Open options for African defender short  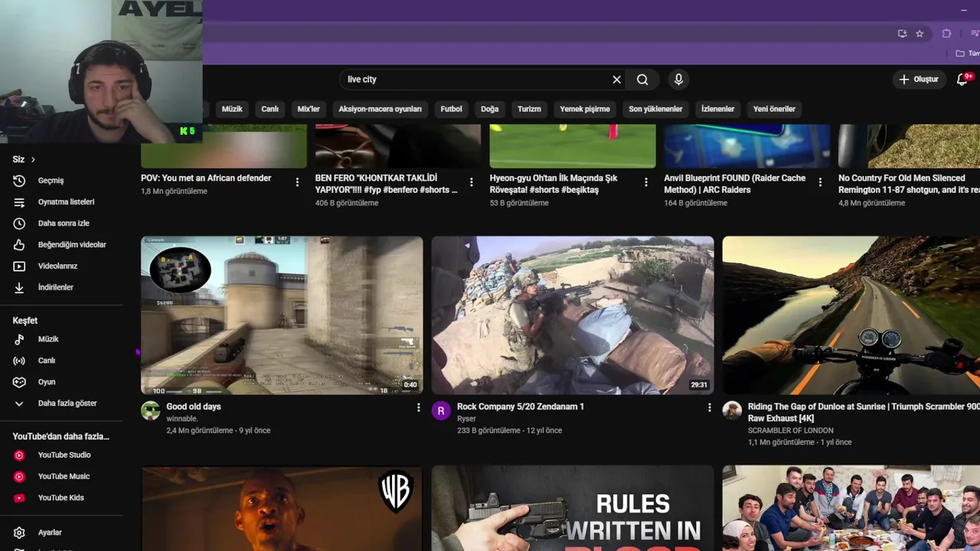[297, 182]
